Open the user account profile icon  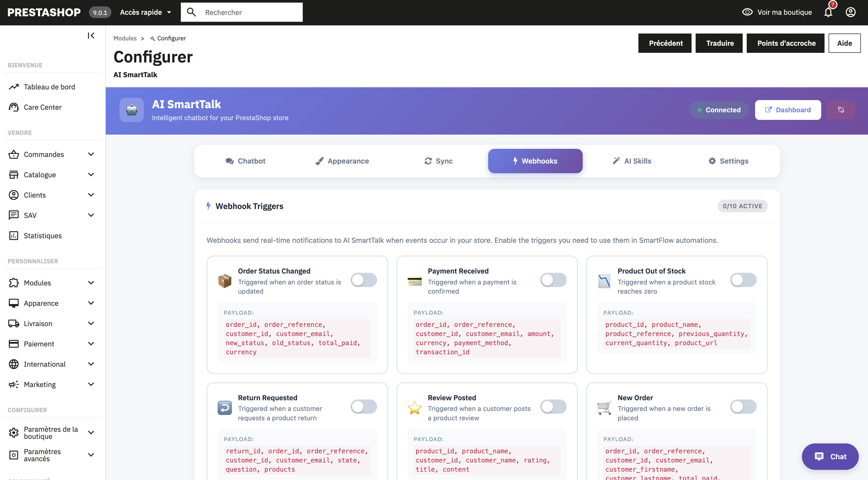click(850, 12)
